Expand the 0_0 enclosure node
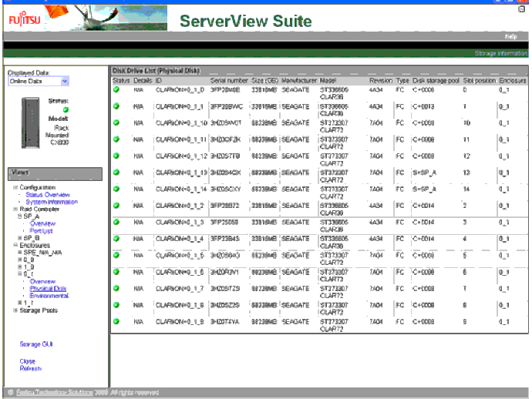Image resolution: width=532 pixels, height=399 pixels. 20,260
